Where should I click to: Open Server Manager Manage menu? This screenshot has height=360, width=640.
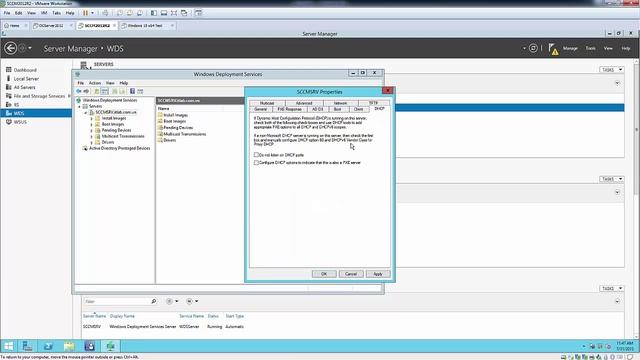pyautogui.click(x=570, y=48)
